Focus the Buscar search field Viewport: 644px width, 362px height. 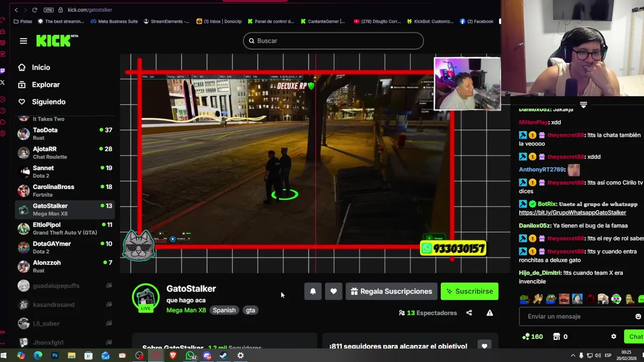(333, 41)
